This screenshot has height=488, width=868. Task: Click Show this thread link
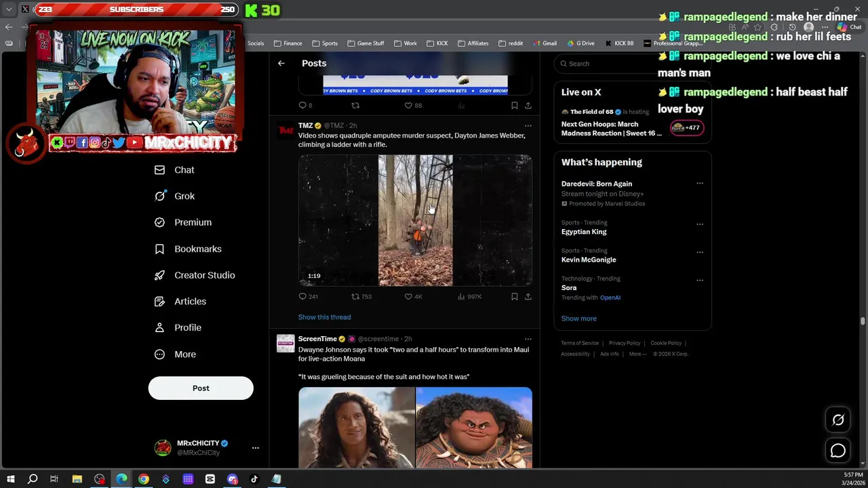(x=324, y=317)
